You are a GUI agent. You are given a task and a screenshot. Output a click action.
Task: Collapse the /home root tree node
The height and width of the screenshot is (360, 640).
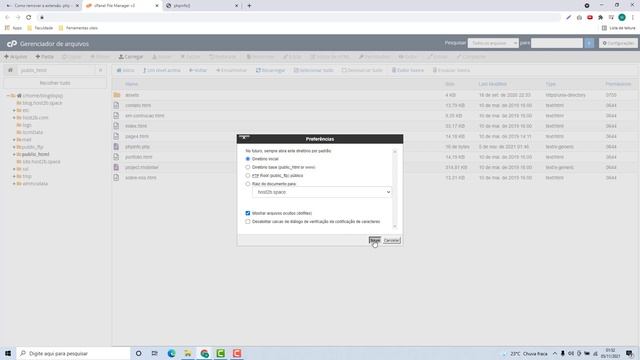pos(8,96)
